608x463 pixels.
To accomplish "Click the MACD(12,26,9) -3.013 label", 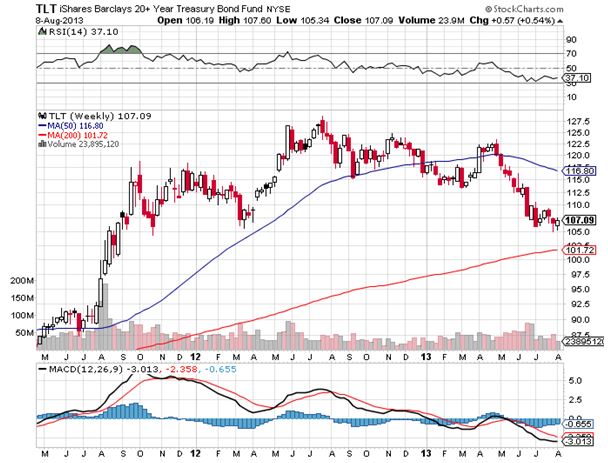I will coord(98,369).
